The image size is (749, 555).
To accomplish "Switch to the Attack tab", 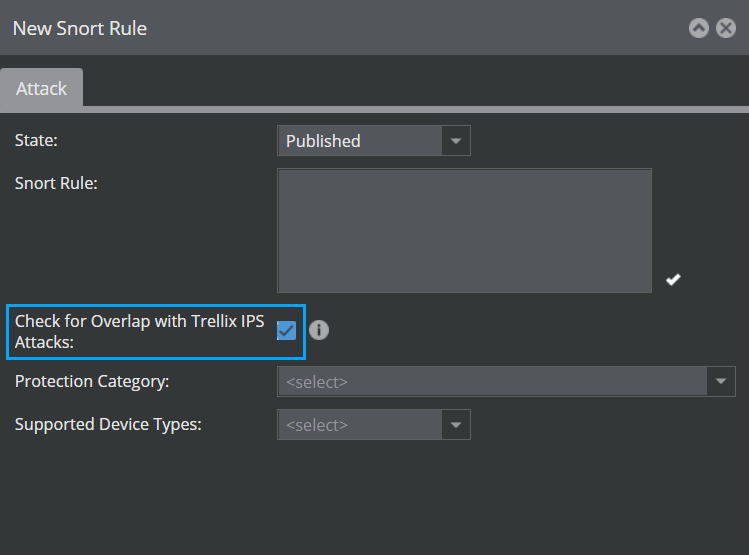I will coord(42,88).
